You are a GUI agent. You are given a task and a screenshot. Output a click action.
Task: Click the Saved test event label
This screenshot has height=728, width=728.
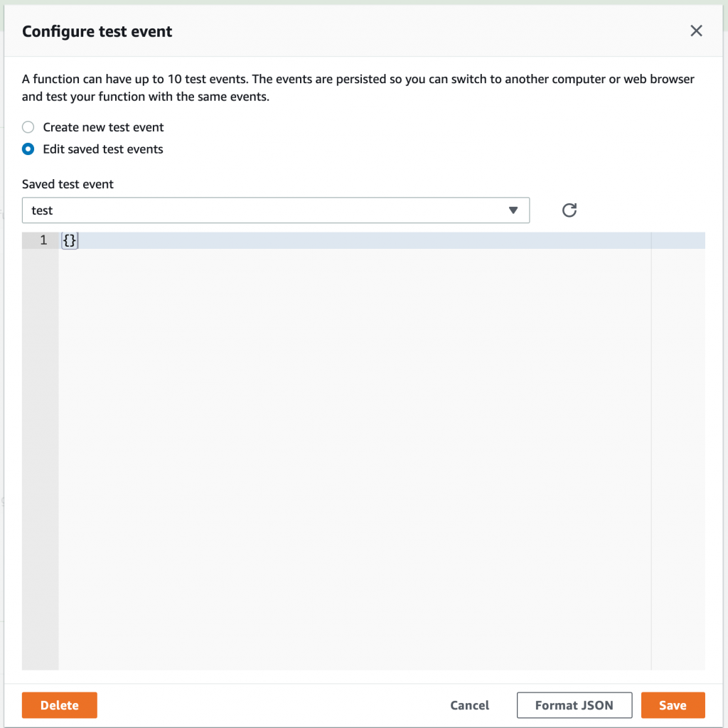68,184
